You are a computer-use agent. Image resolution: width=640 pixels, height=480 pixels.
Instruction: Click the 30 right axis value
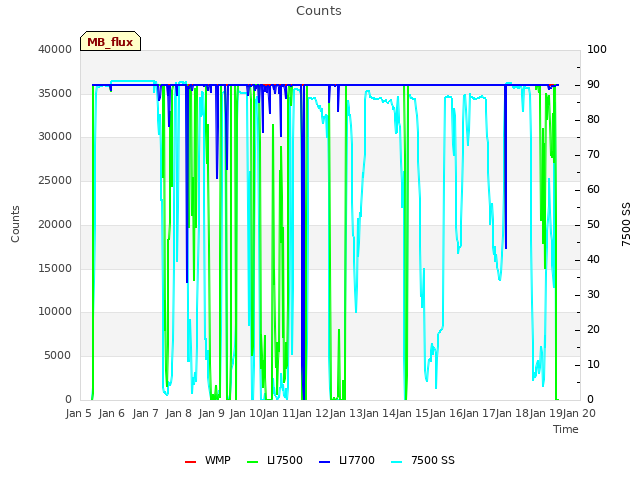593,295
